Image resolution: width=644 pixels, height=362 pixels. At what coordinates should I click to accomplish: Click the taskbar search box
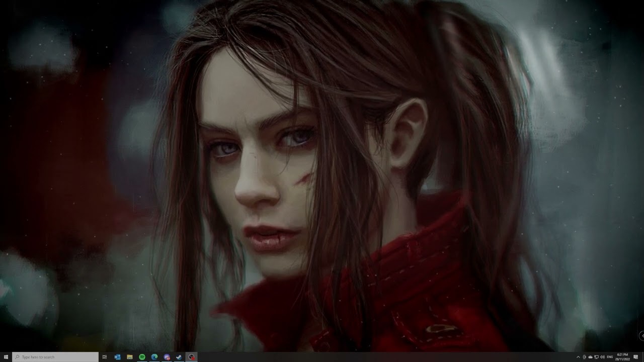click(x=55, y=357)
